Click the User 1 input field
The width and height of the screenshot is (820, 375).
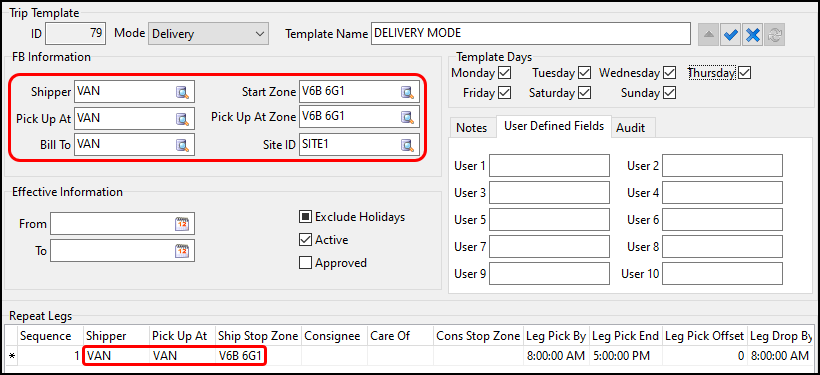(x=549, y=166)
